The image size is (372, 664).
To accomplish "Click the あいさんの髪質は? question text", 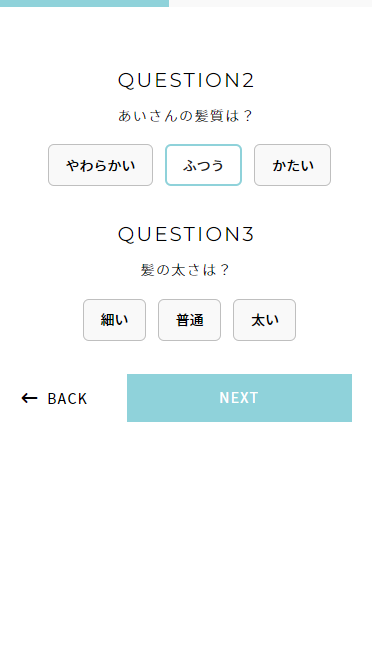I will 186,116.
